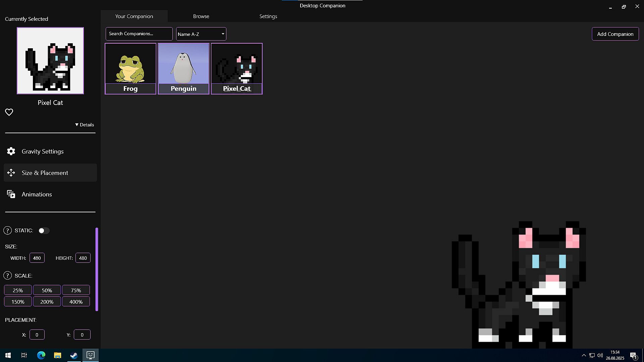Click the Size & Placement move icon
The width and height of the screenshot is (644, 362).
coord(11,173)
